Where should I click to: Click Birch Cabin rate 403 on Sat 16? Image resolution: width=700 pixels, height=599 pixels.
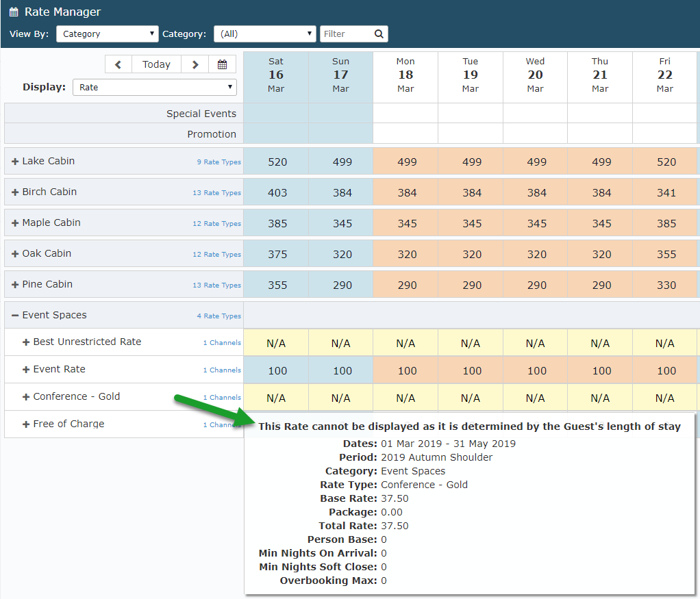pyautogui.click(x=276, y=192)
